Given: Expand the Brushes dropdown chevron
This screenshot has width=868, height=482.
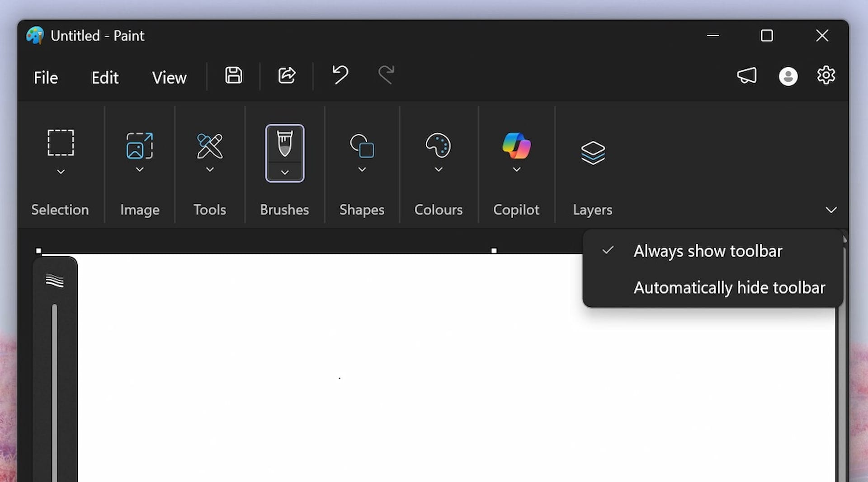Looking at the screenshot, I should [x=284, y=172].
